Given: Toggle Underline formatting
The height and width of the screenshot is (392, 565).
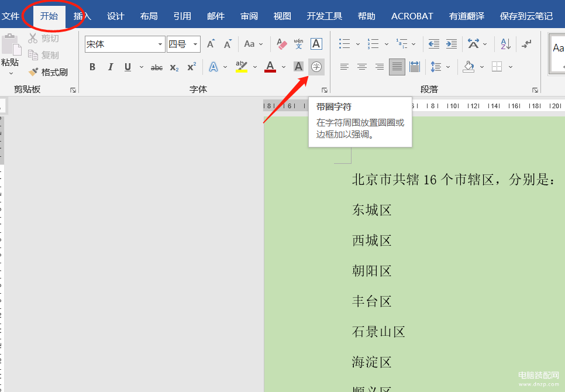Looking at the screenshot, I should coord(128,67).
